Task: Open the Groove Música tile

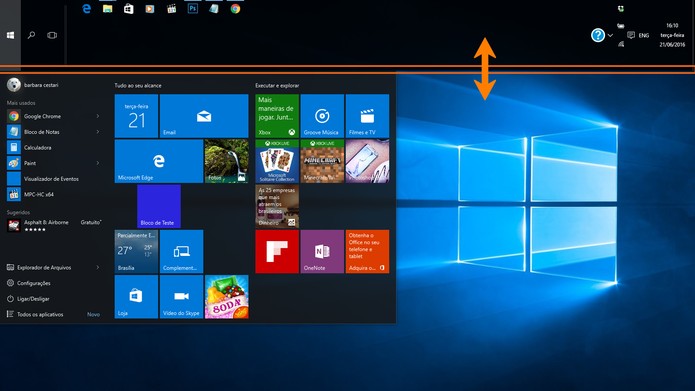Action: (x=322, y=116)
